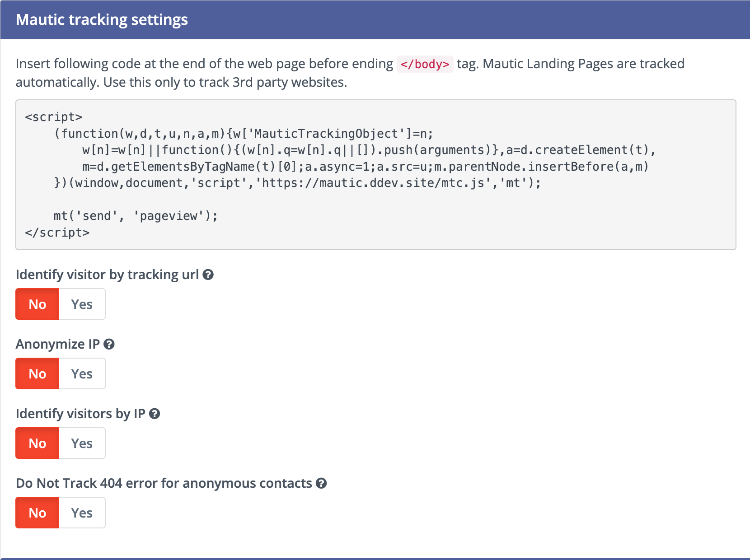Screen dimensions: 750x560
Task: Enable Yes for Do Not Track 404 error
Action: click(82, 513)
